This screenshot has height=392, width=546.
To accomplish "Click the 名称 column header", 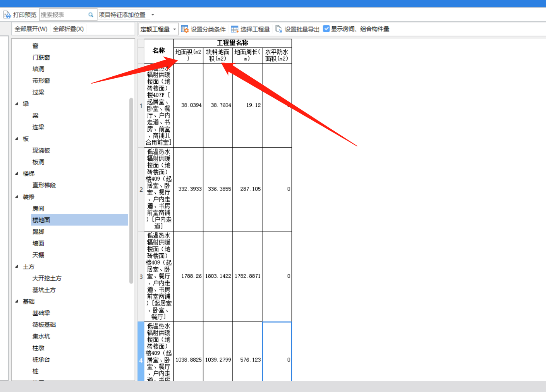I will coord(159,51).
